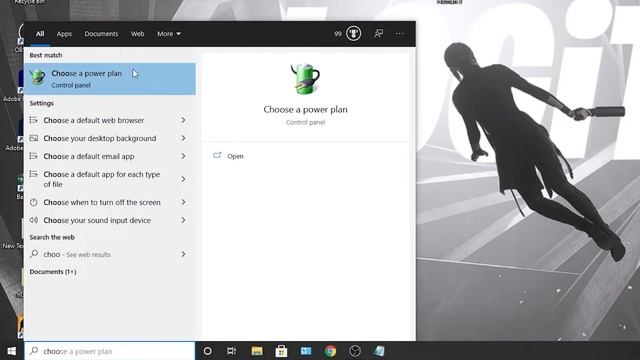Click 'Choose a power plan' title in preview pane
Screen dimensions: 640x360
(x=305, y=109)
